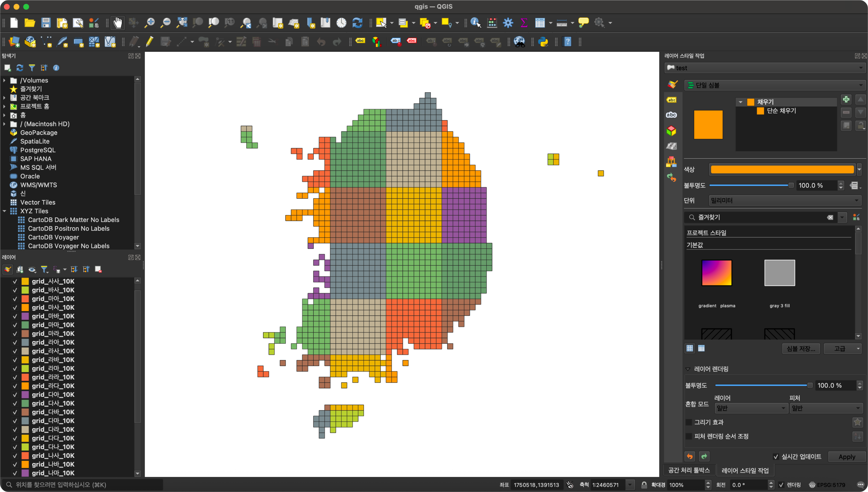The height and width of the screenshot is (492, 868).
Task: Click the Save Project icon
Action: pos(46,23)
